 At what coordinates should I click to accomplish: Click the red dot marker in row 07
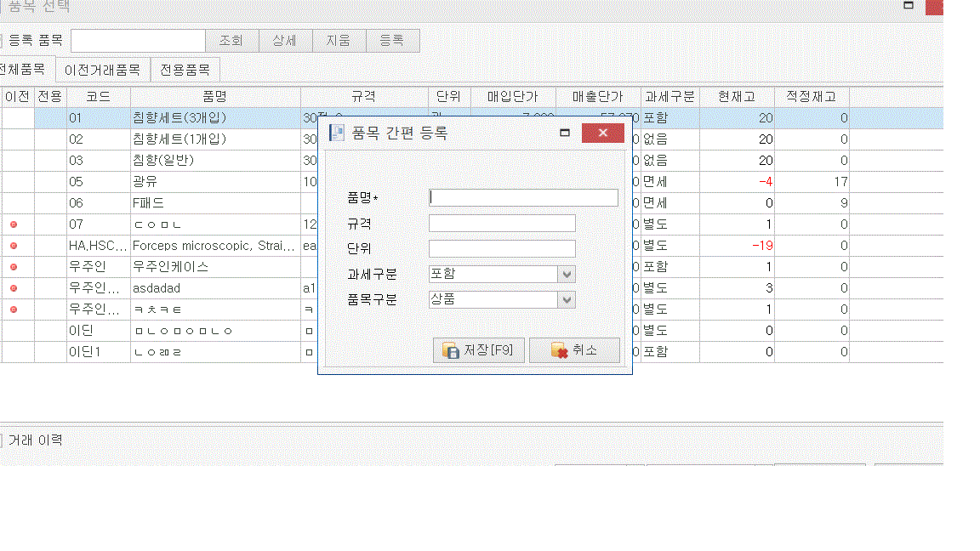(13, 224)
